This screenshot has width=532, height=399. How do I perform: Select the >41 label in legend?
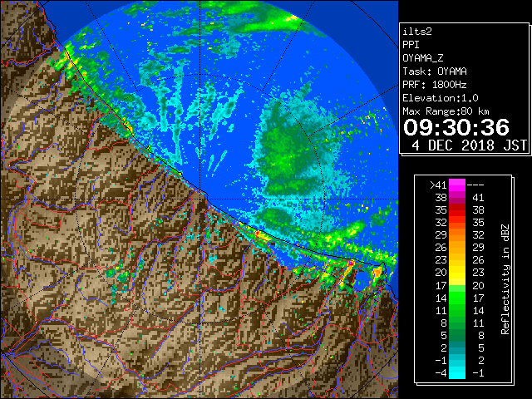coord(438,185)
